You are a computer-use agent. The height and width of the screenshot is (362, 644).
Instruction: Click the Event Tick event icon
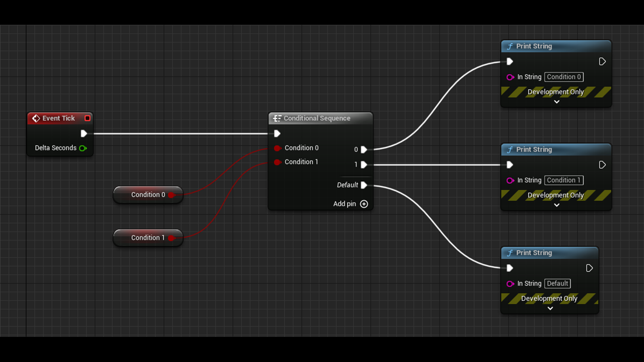pos(36,118)
